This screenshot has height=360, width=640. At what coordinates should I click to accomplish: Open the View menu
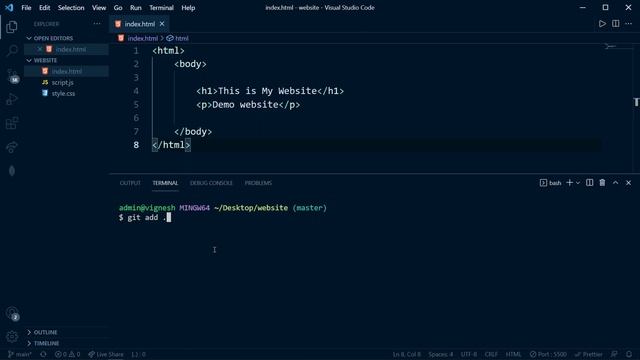point(99,8)
